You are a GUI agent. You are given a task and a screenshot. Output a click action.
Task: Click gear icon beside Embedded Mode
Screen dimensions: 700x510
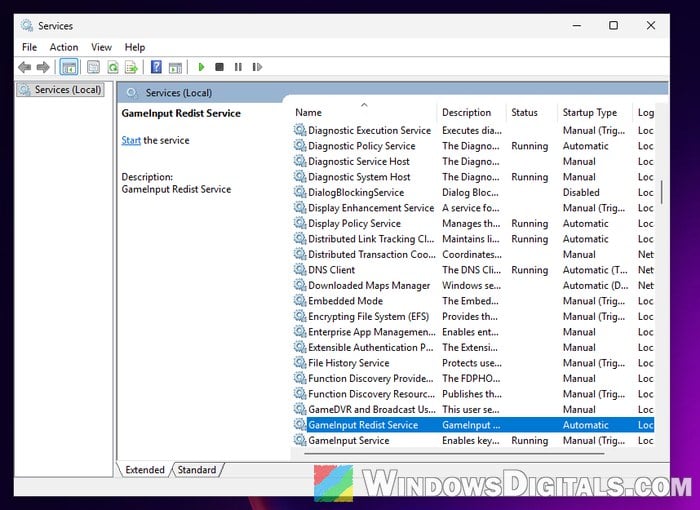pyautogui.click(x=300, y=301)
